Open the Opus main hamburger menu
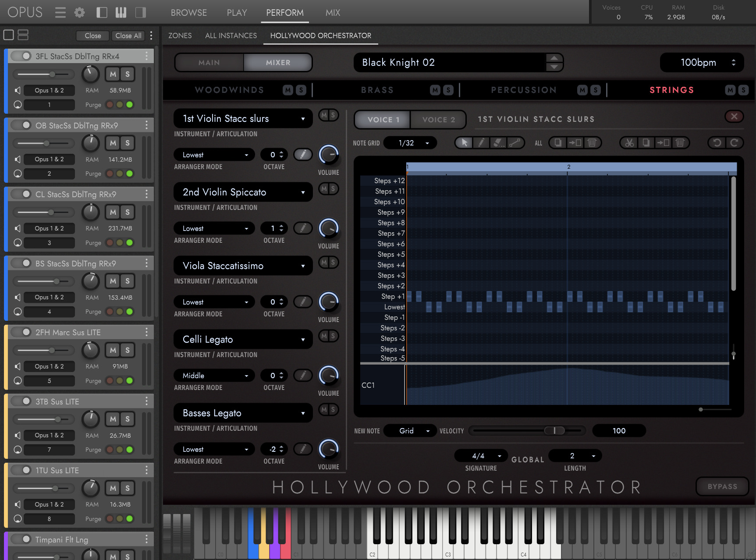The image size is (756, 560). (x=60, y=12)
